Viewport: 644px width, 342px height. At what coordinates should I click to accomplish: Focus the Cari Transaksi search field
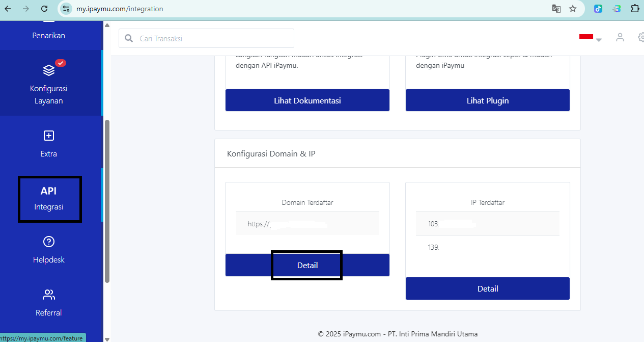pos(206,38)
